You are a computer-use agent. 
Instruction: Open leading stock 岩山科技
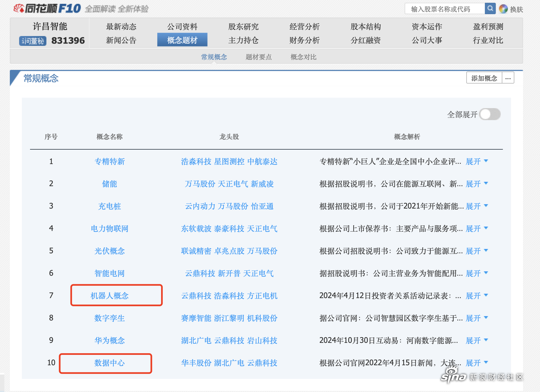click(262, 341)
